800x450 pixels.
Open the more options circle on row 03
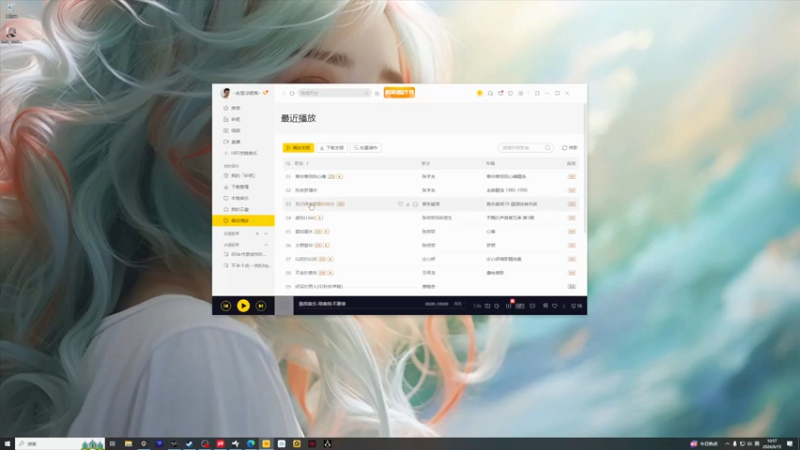click(415, 204)
